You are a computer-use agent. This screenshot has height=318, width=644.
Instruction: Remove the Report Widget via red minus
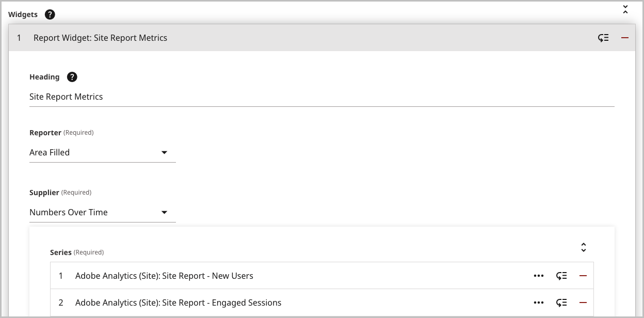coord(624,37)
